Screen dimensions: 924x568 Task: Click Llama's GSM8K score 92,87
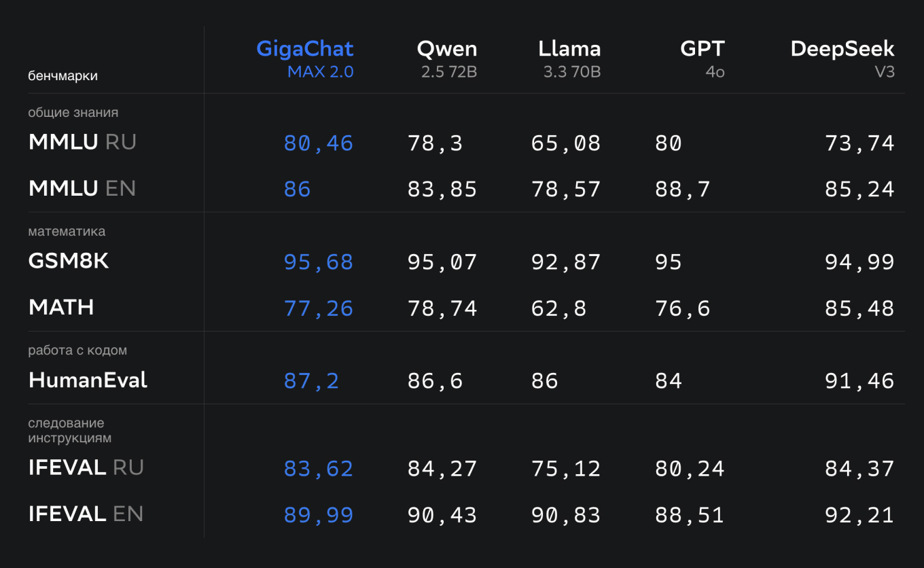(566, 263)
